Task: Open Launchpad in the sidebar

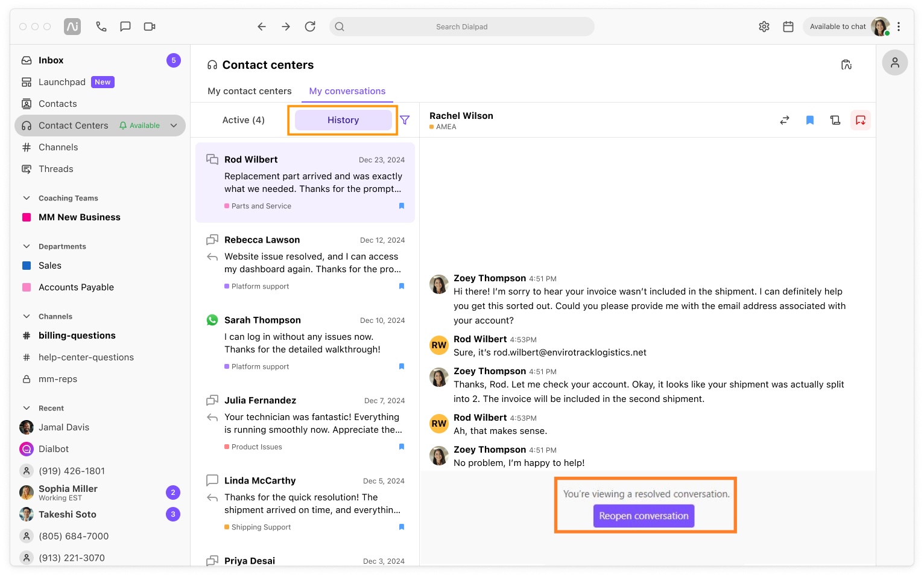Action: (x=100, y=82)
